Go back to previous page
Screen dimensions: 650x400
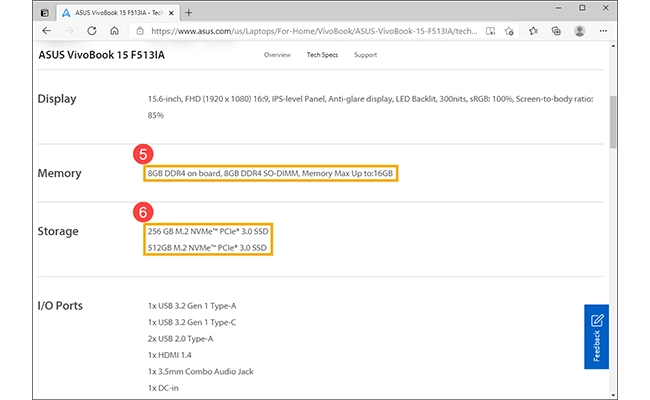click(47, 31)
